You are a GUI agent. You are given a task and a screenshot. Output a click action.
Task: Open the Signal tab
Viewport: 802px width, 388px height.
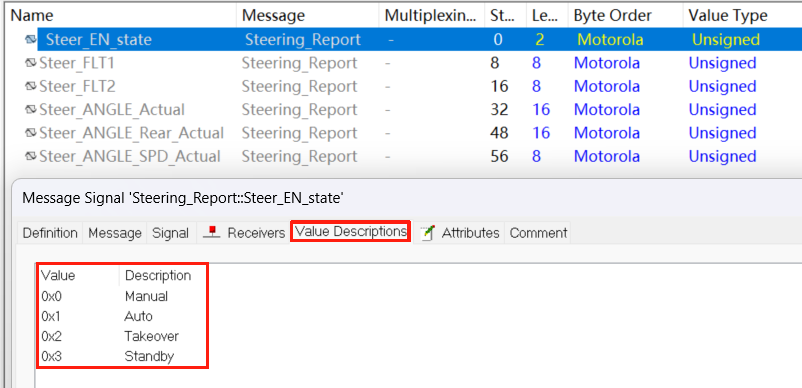click(170, 233)
